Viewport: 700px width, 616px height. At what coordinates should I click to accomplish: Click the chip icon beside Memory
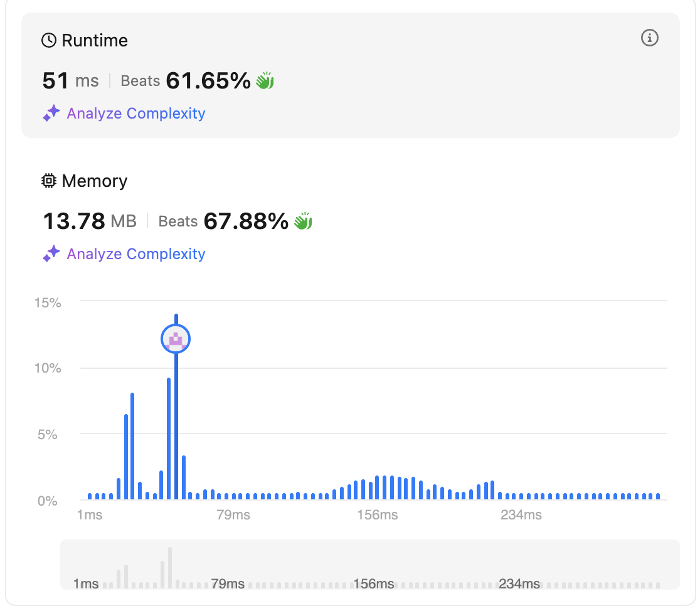(48, 181)
